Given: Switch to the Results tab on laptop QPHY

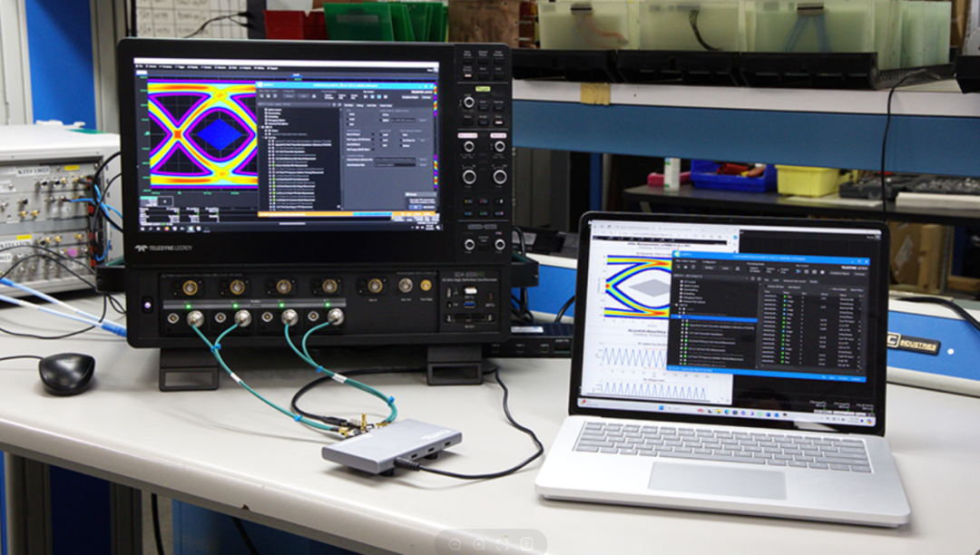Looking at the screenshot, I should pos(814,281).
